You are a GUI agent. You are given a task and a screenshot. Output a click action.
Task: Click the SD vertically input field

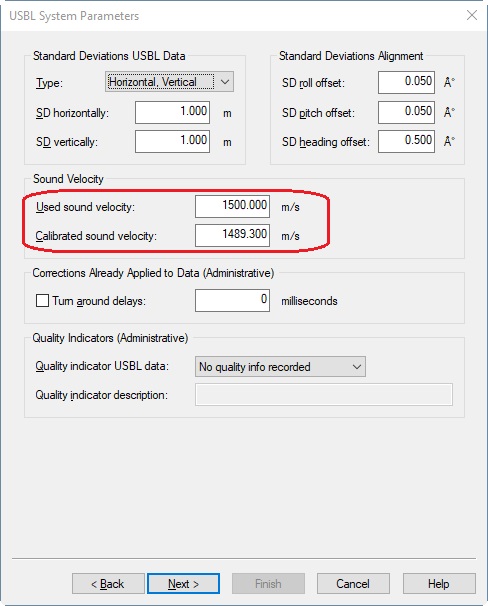[172, 141]
